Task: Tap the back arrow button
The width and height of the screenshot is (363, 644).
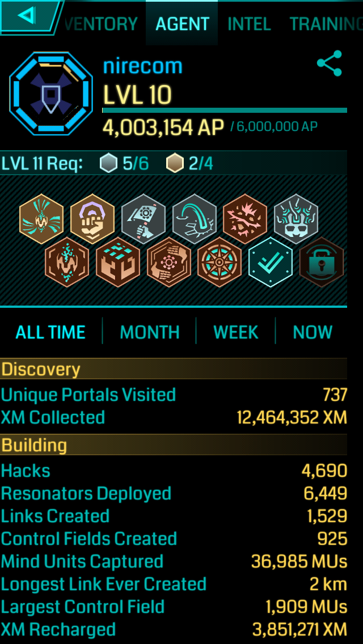Action: pos(29,16)
